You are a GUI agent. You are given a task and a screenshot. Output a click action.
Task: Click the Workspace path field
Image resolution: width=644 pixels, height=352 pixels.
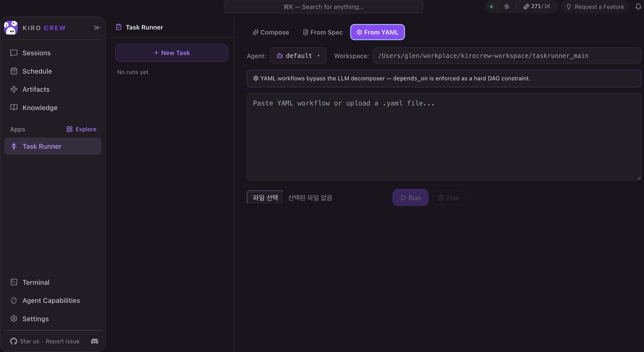point(507,55)
